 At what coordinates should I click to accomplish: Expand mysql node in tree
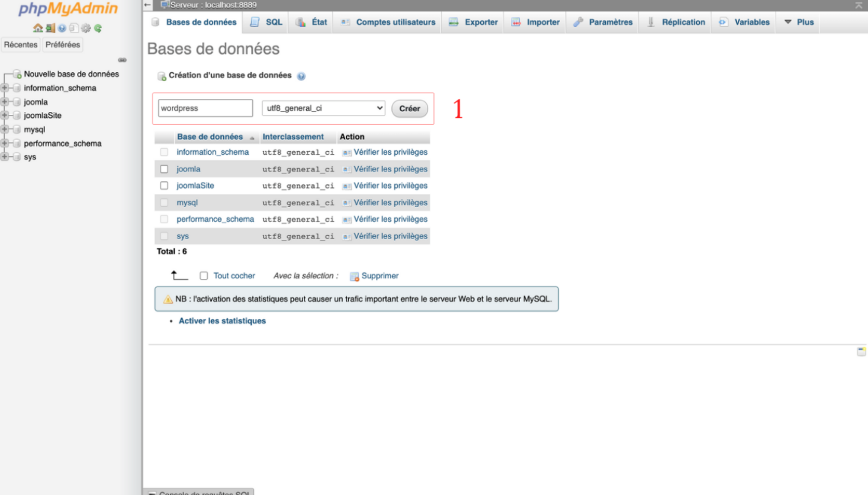point(5,129)
